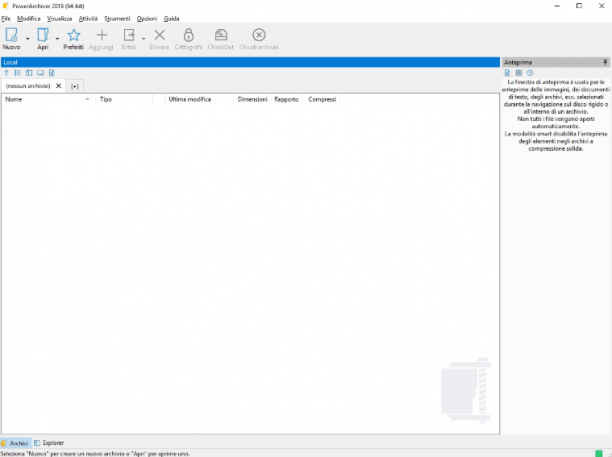Image resolution: width=612 pixels, height=457 pixels.
Task: Open the Opzioni menu
Action: click(147, 18)
